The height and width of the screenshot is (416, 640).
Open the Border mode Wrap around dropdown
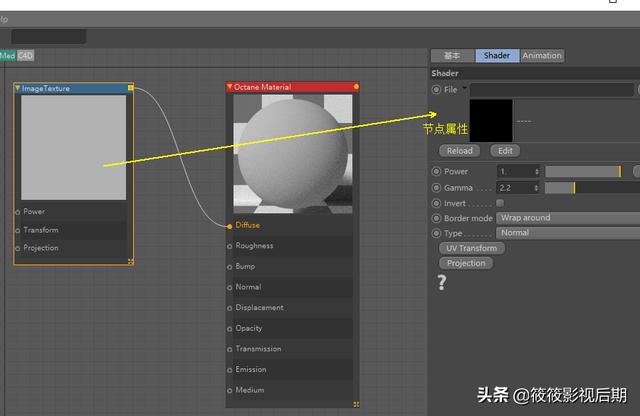click(x=568, y=218)
